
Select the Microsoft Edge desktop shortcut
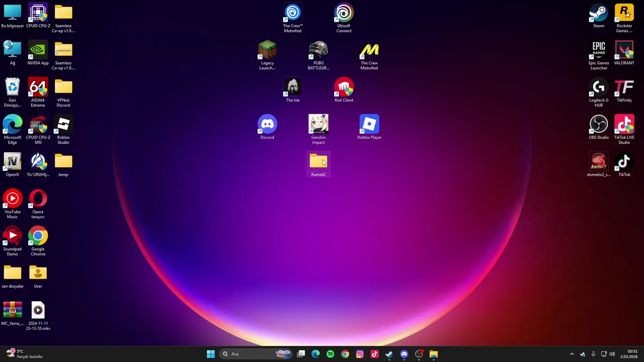click(13, 130)
